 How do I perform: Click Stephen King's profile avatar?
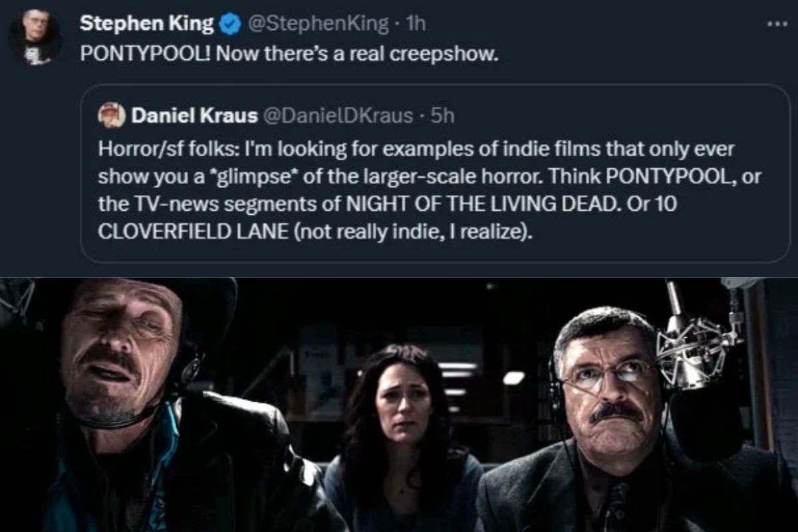click(x=35, y=37)
